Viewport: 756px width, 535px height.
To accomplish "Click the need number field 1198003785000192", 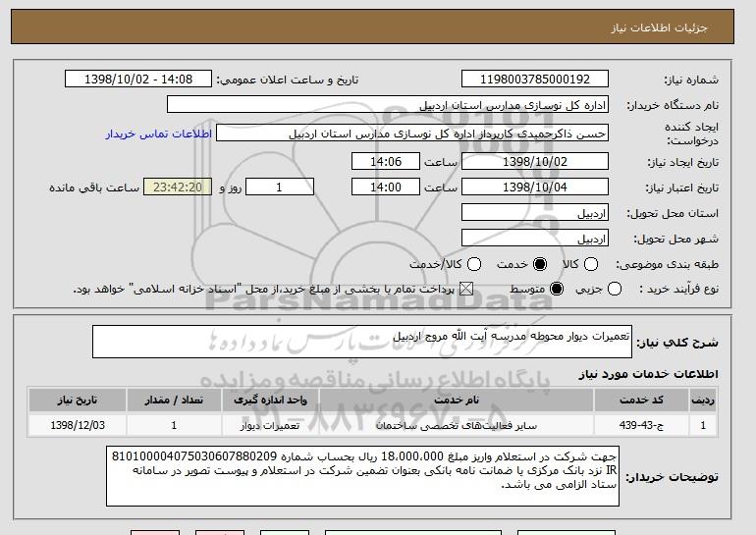I will (x=535, y=80).
